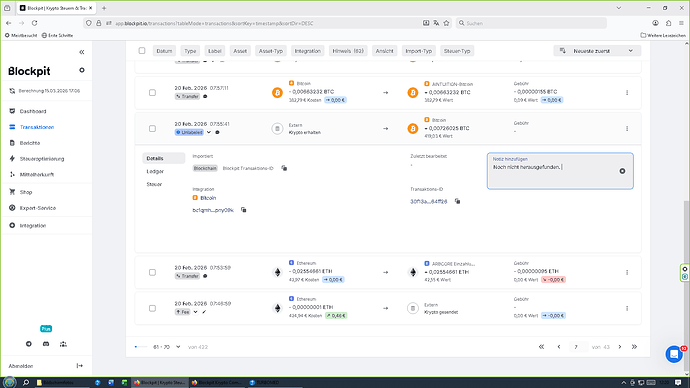690x388 pixels.
Task: Click the Extern icon in the Fee row
Action: [x=413, y=308]
